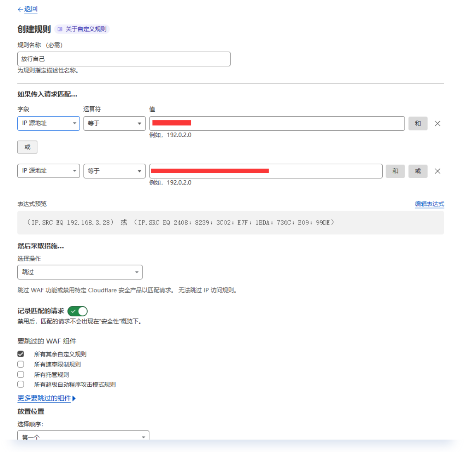This screenshot has height=452, width=476.
Task: Uncheck 所有其余自定义规则 checkbox
Action: click(21, 354)
